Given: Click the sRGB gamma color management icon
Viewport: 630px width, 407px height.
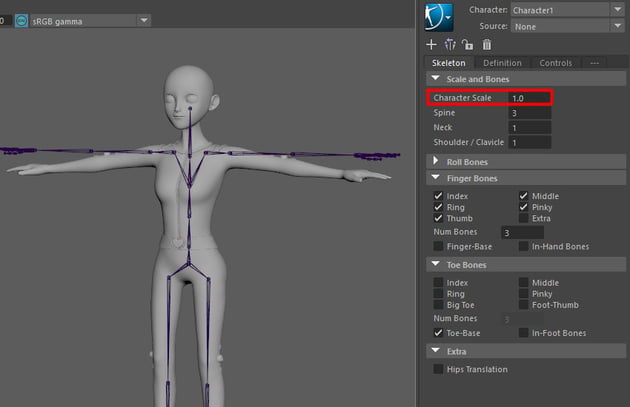Looking at the screenshot, I should [22, 20].
